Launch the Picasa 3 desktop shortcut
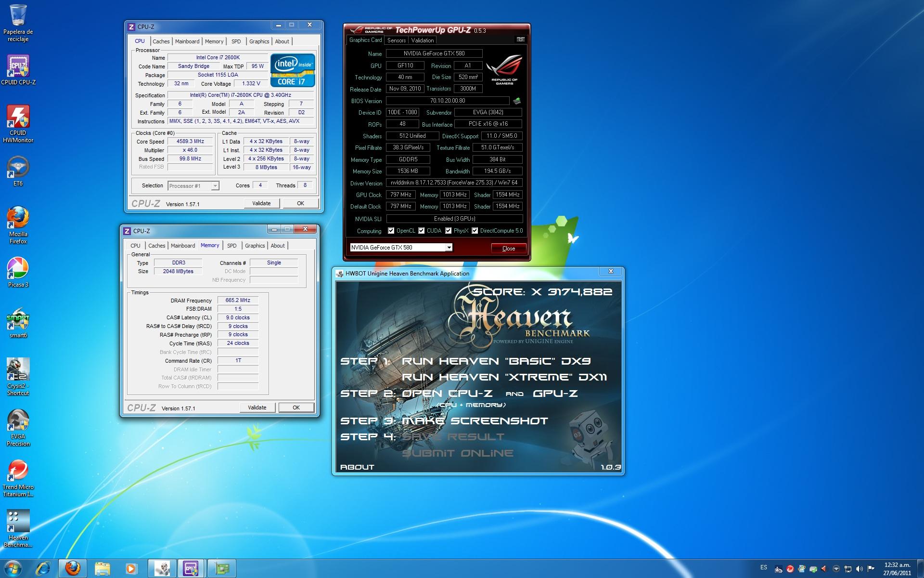The width and height of the screenshot is (924, 578). tap(18, 272)
